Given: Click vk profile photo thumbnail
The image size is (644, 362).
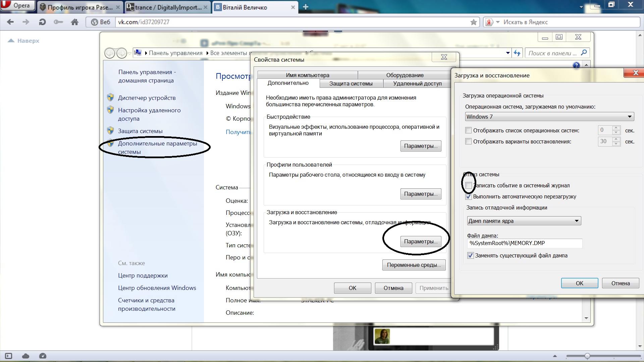Looking at the screenshot, I should tap(382, 336).
